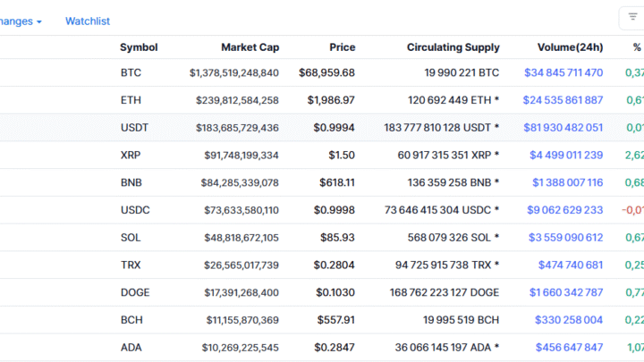
Task: Click SOL volume value link
Action: [x=566, y=238]
